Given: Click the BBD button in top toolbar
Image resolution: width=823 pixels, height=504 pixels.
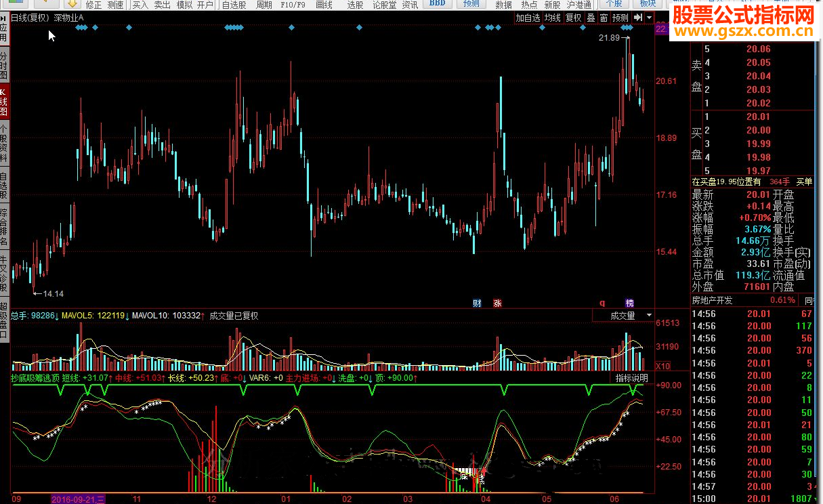Looking at the screenshot, I should [x=438, y=4].
